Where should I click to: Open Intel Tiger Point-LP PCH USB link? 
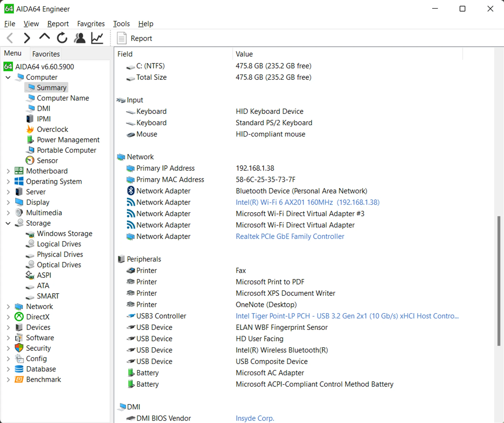(347, 316)
